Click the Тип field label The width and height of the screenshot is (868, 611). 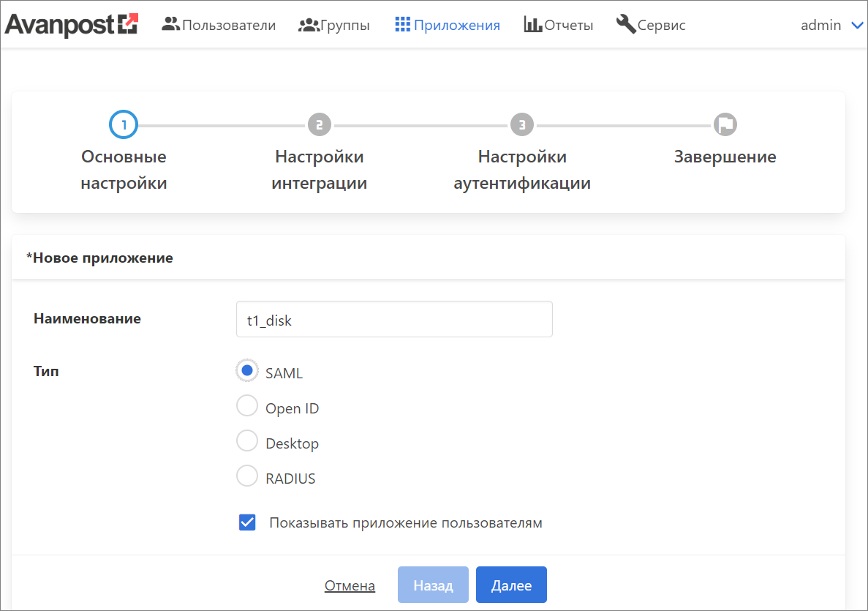point(46,371)
